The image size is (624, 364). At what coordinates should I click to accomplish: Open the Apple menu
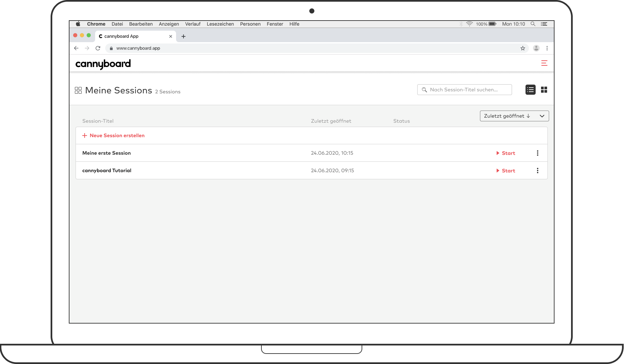(78, 24)
